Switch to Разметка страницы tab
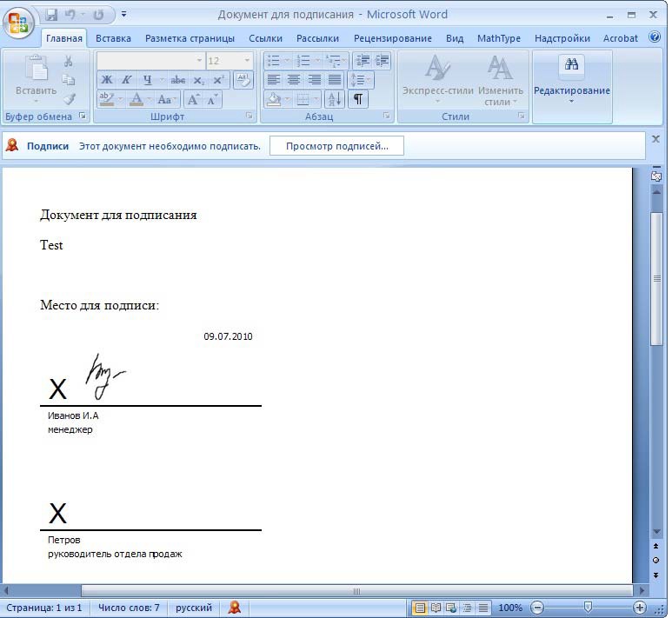 (x=190, y=38)
